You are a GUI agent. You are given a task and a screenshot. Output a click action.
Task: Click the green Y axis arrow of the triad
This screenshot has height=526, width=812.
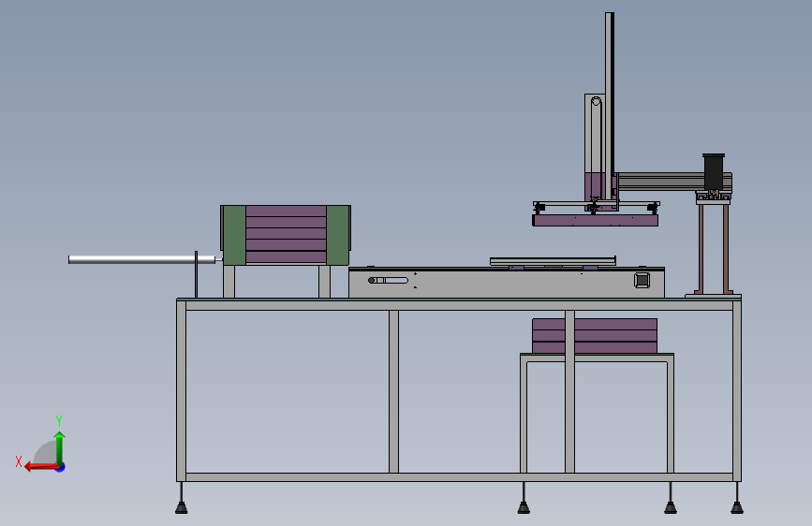click(60, 447)
